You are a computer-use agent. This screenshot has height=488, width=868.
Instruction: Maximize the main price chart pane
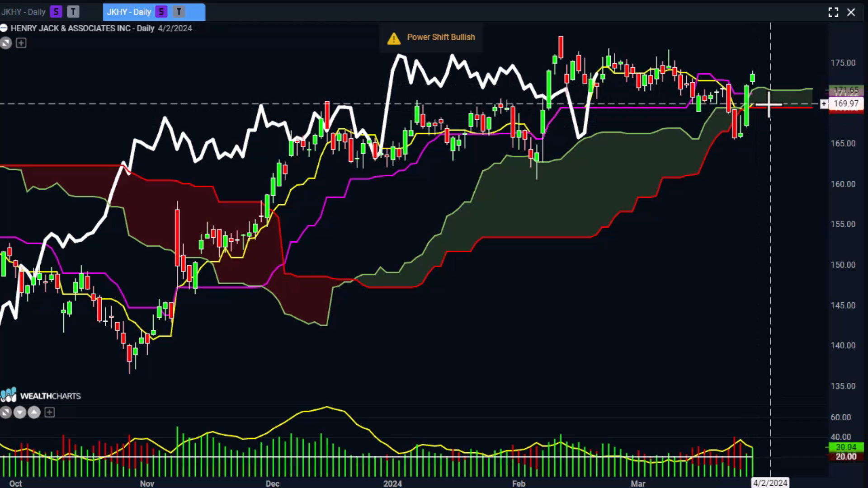pyautogui.click(x=6, y=43)
